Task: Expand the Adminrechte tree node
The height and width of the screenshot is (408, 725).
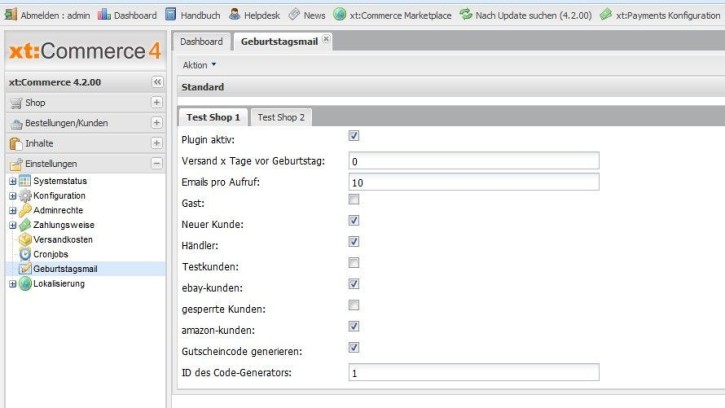Action: click(12, 211)
